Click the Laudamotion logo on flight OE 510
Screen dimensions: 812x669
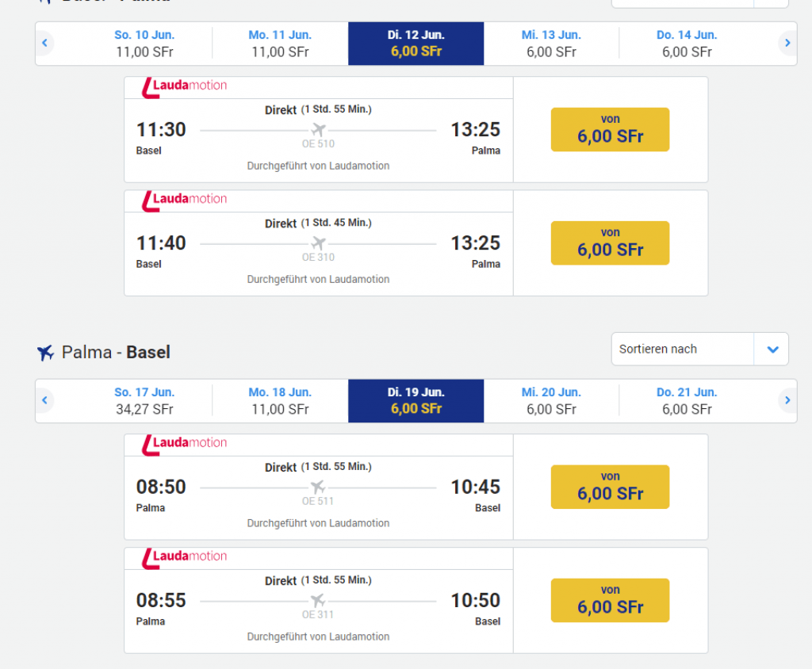click(184, 86)
